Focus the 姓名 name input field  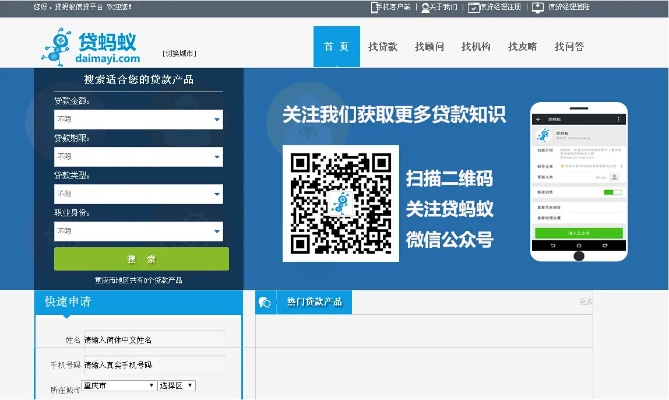pyautogui.click(x=155, y=340)
